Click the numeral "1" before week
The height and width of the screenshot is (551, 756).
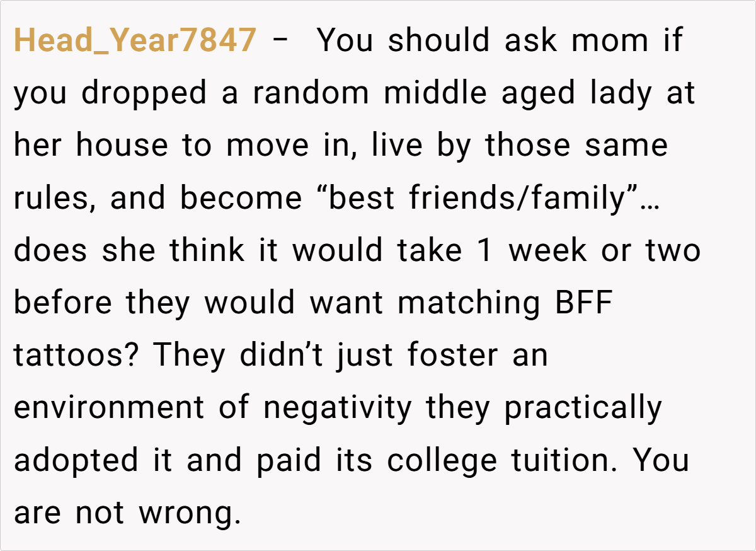tap(484, 250)
